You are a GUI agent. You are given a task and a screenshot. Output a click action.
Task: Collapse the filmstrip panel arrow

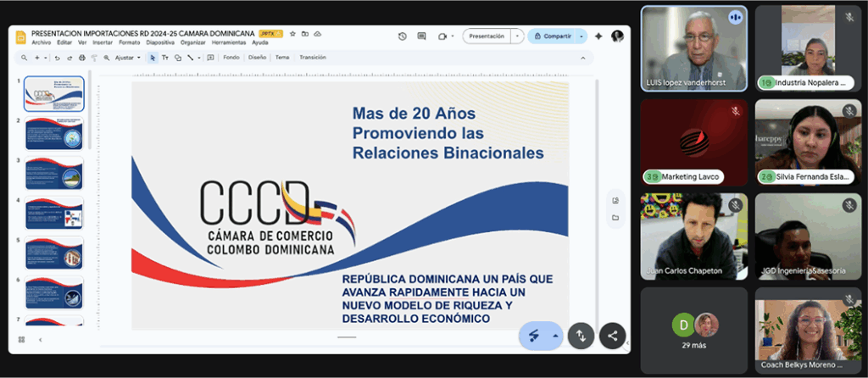40,339
